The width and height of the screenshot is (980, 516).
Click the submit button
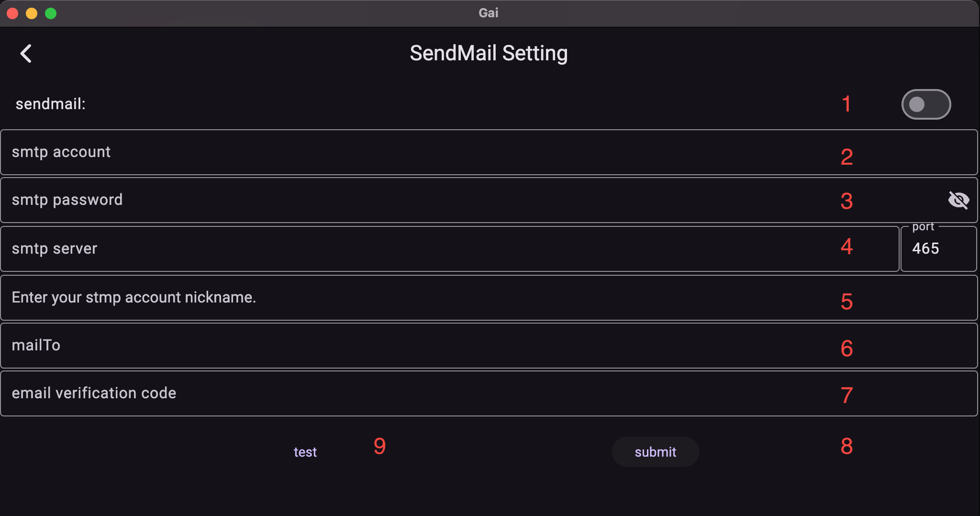(655, 452)
